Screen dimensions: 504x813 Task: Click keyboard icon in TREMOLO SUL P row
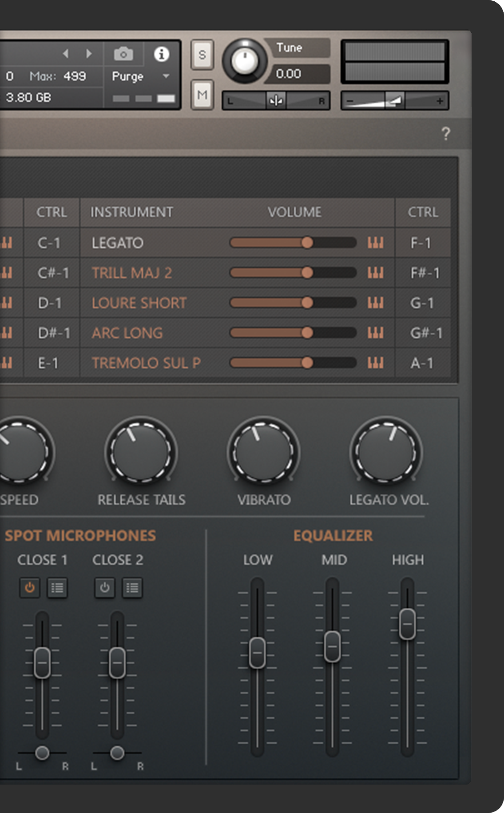375,363
